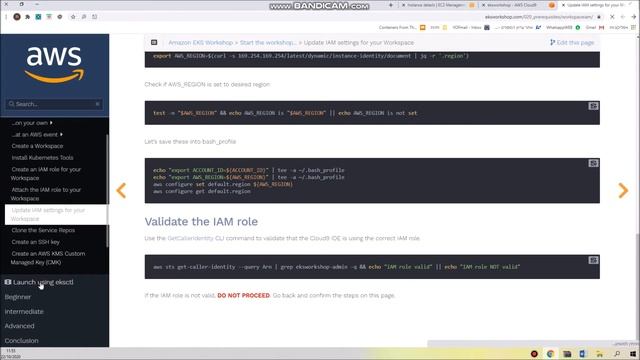Open the WhatsappWEB bookmark
Image resolution: width=640 pixels, height=360 pixels.
point(563,27)
